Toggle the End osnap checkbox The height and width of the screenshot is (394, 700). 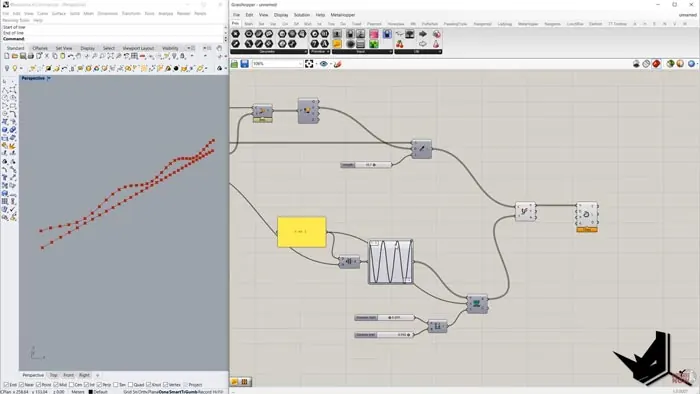point(6,385)
